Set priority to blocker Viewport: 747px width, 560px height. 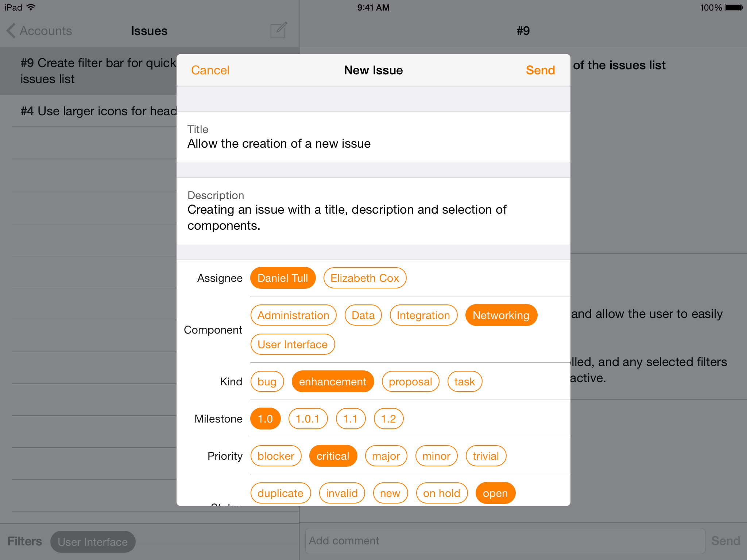coord(276,456)
